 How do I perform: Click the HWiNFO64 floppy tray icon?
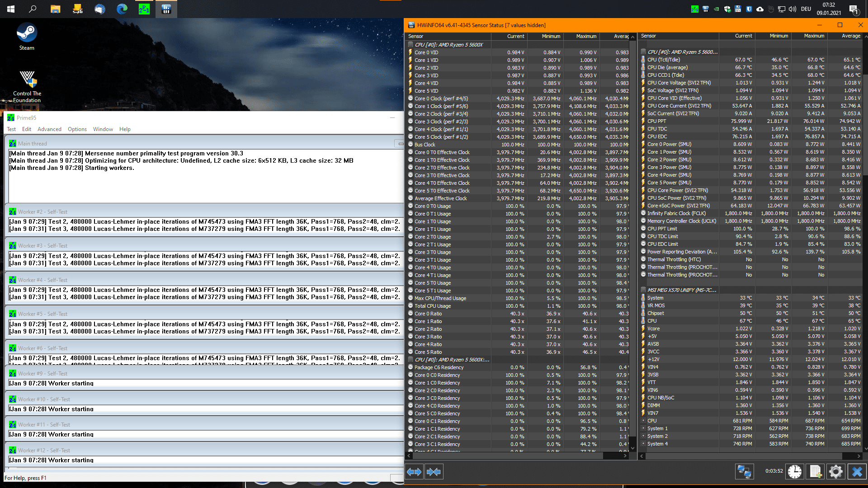[738, 9]
